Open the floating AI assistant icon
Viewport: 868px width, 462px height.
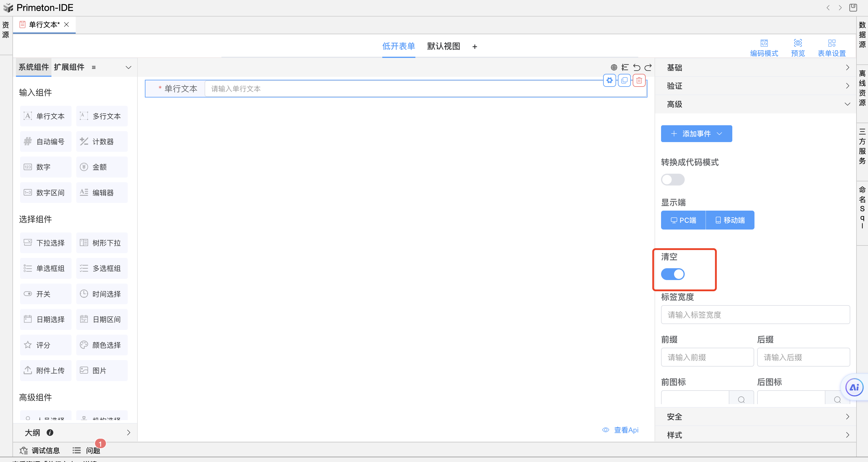[854, 387]
